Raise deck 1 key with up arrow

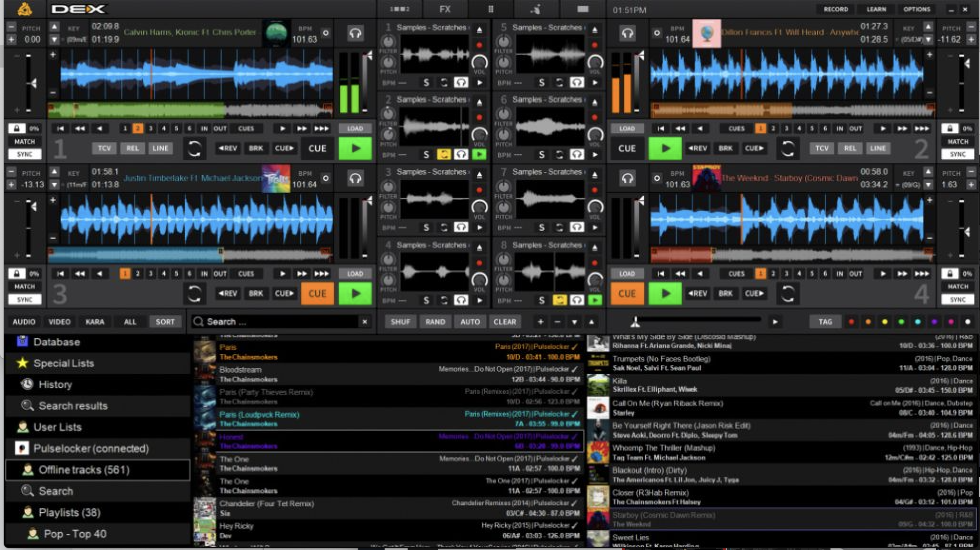point(55,27)
